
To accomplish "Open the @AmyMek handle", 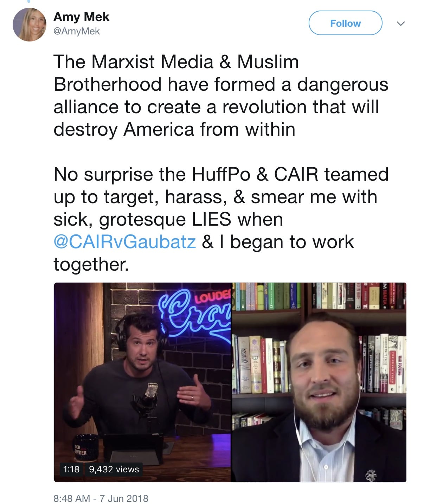I will click(x=76, y=31).
